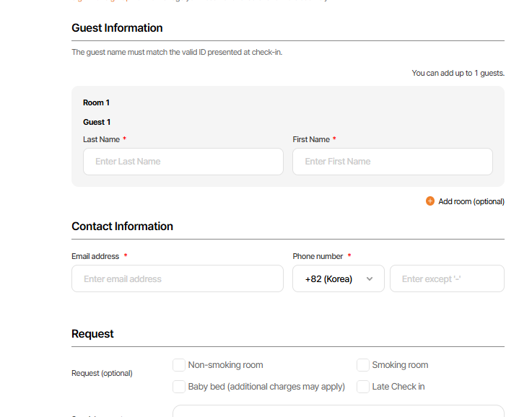Click the Phone number field label
Viewport: 532px width, 417px height.
[x=318, y=256]
